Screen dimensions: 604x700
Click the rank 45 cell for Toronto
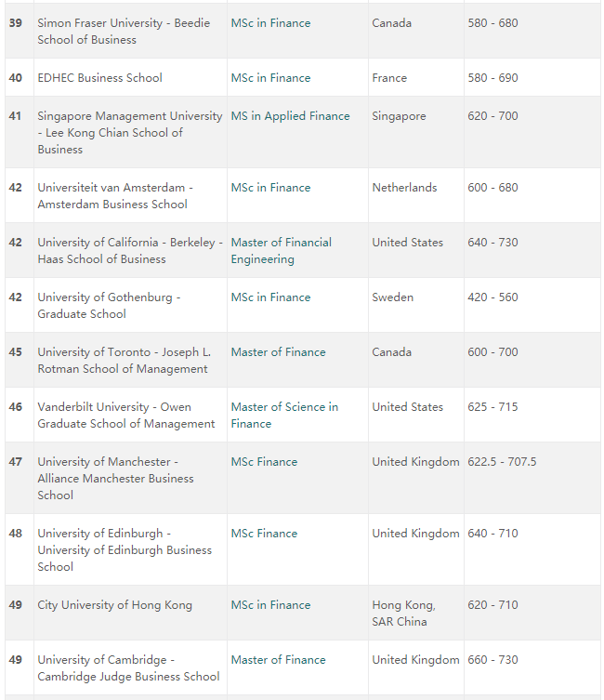click(20, 360)
